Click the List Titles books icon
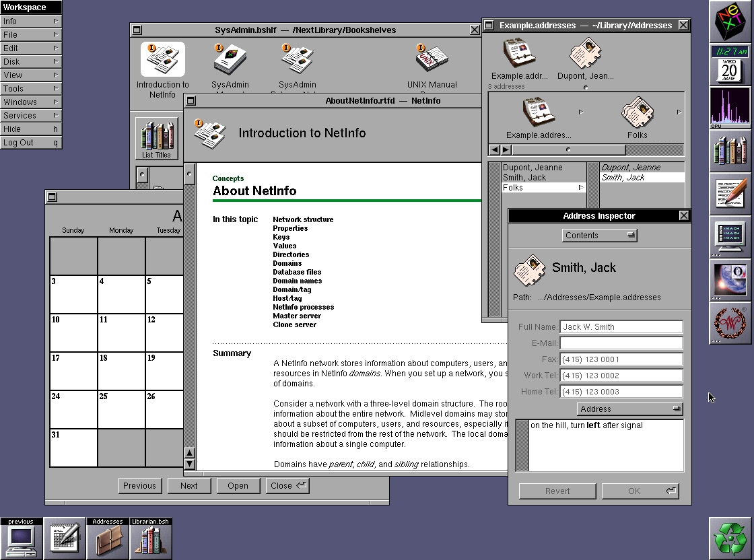Screen dimensions: 754x560 [157, 139]
